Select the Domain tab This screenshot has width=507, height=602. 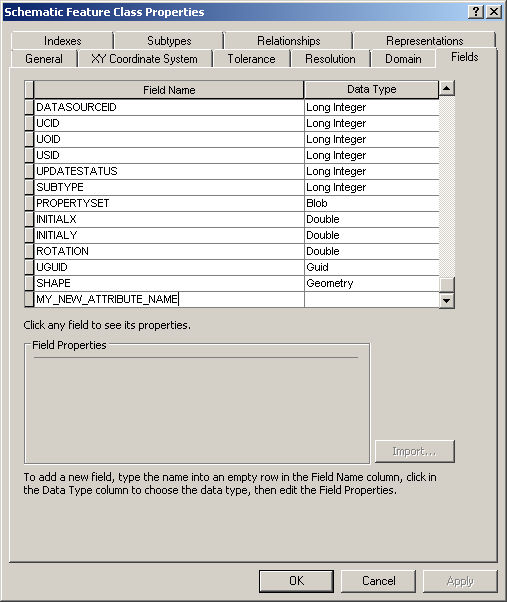[x=403, y=59]
